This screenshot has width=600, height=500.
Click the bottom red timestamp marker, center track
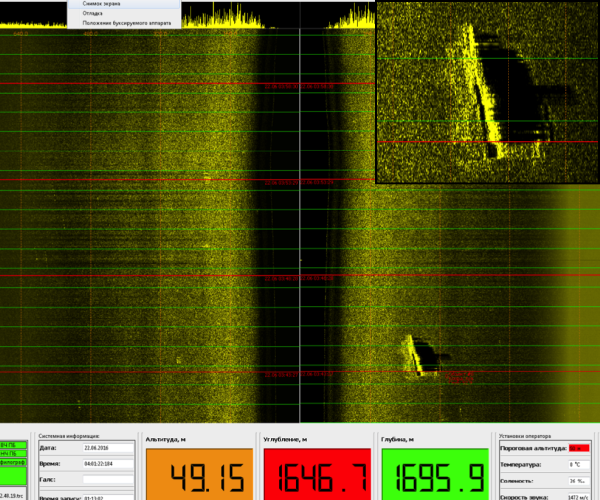pos(299,375)
